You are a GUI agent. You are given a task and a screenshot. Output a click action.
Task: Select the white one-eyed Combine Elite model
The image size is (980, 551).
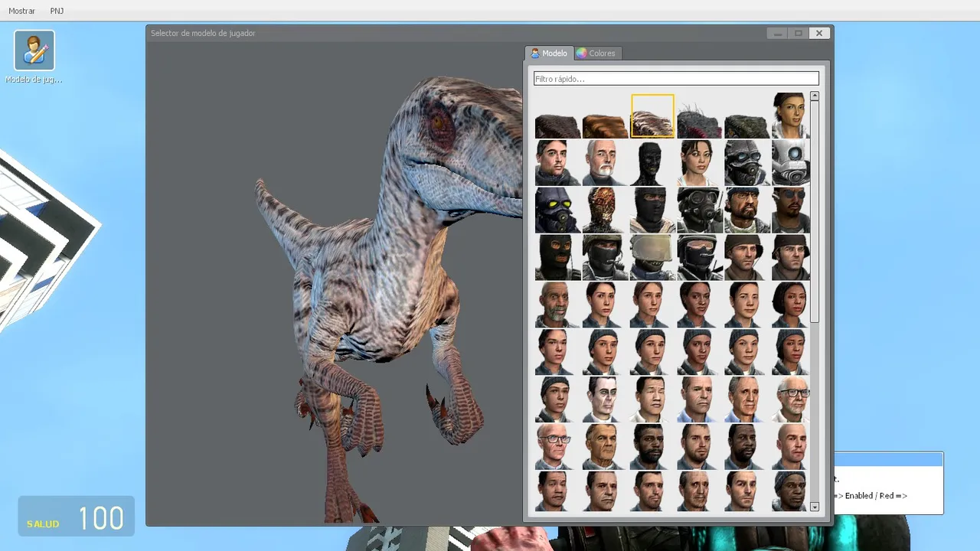(x=791, y=163)
